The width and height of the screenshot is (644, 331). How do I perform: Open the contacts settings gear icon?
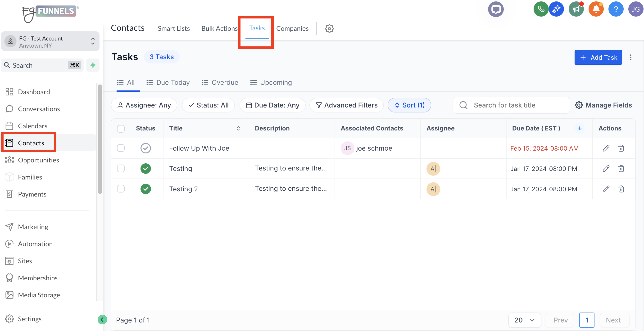point(329,28)
